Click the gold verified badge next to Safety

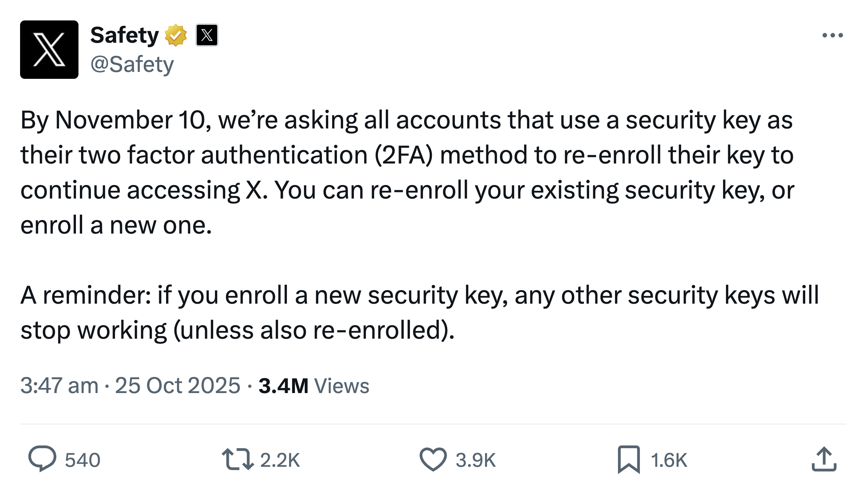[177, 35]
